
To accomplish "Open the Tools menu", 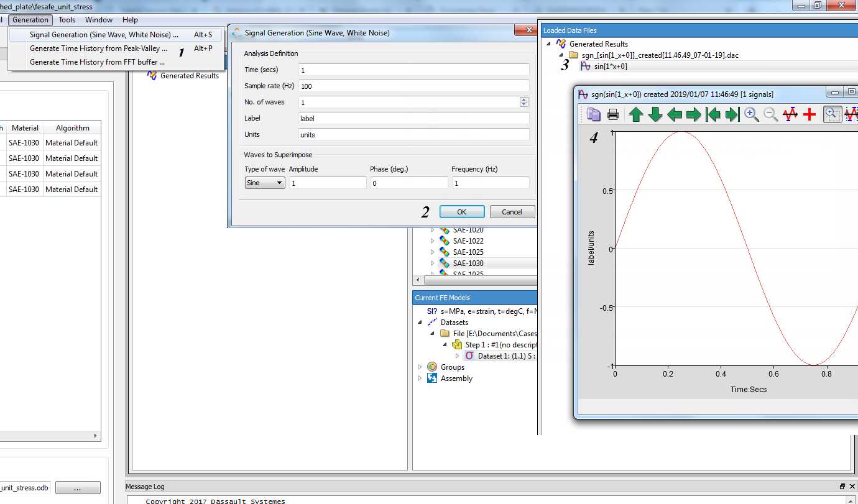I will click(67, 19).
